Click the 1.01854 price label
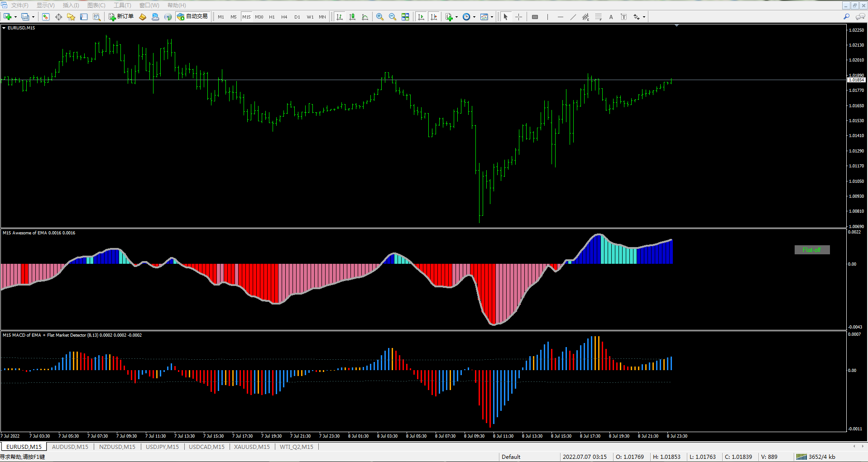Image resolution: width=868 pixels, height=462 pixels. [856, 80]
